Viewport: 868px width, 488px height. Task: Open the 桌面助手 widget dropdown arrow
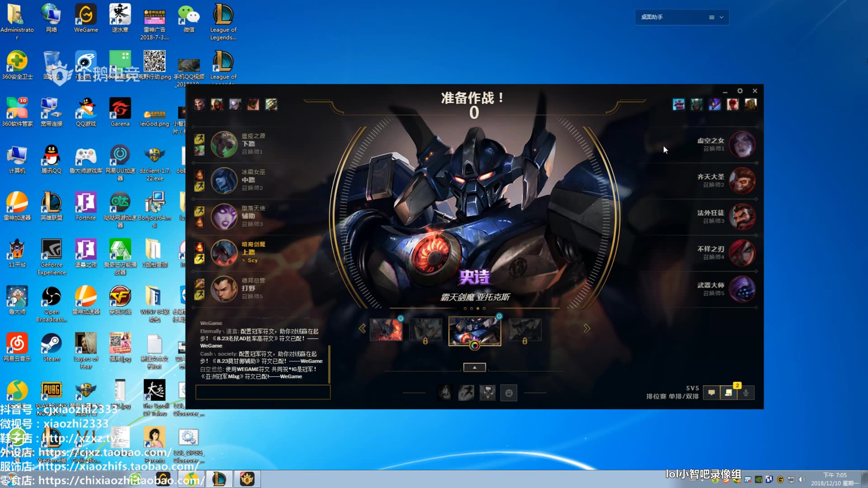(722, 17)
